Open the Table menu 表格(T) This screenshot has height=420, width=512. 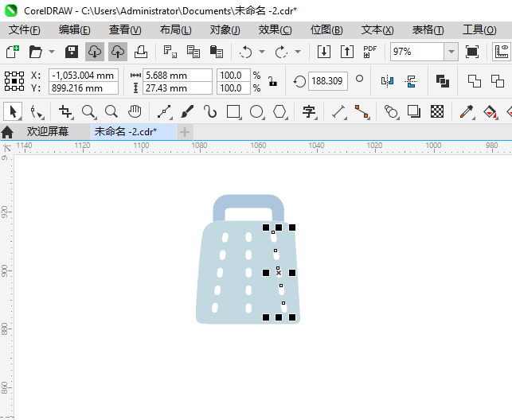coord(428,30)
